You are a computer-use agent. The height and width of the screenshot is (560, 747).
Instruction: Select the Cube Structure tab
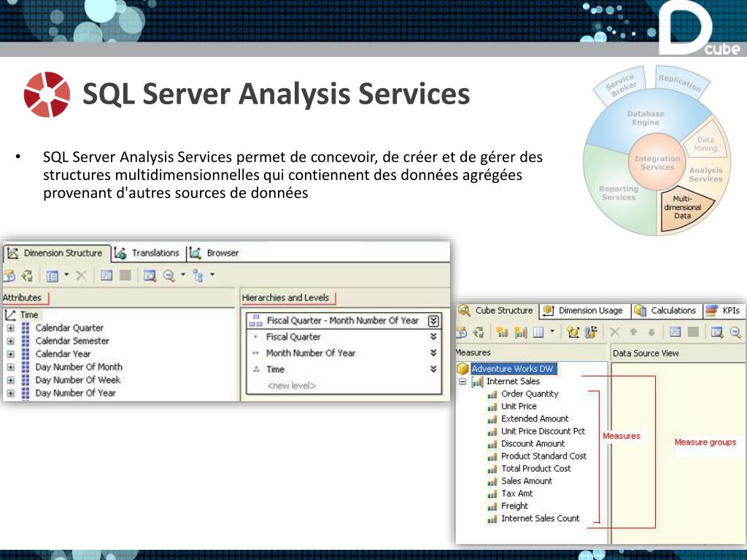coord(496,311)
